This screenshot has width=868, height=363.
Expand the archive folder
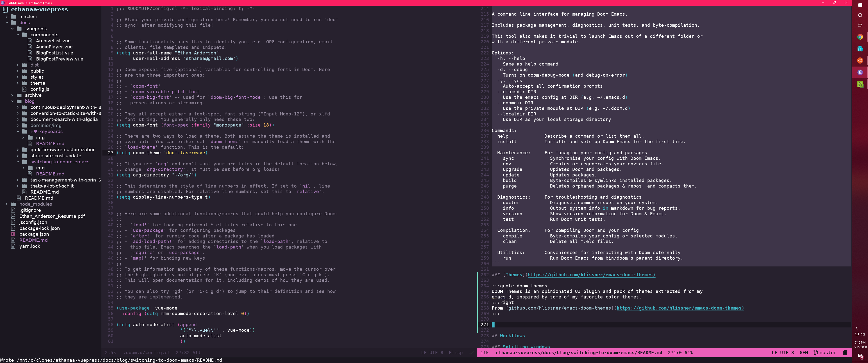pos(12,95)
